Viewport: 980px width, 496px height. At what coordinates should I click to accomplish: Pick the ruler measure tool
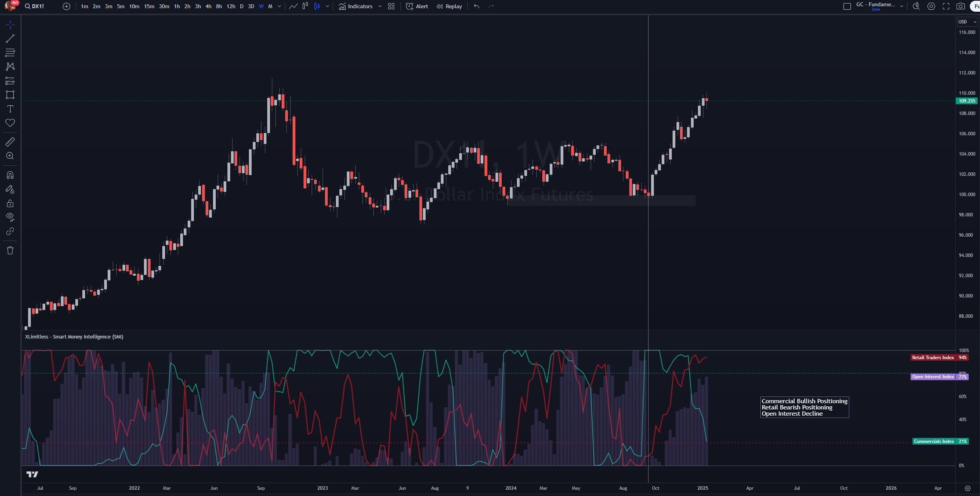(x=10, y=142)
